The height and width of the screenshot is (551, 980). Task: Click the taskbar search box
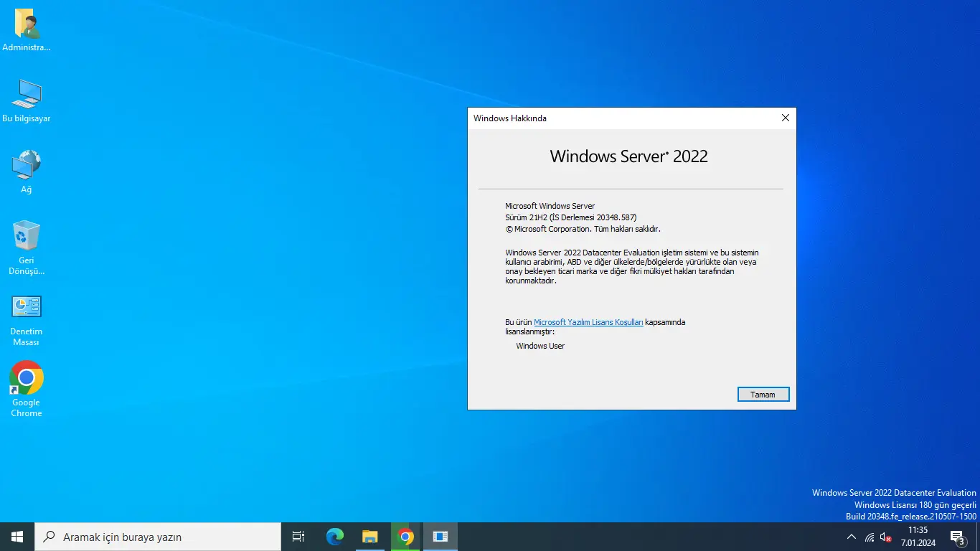pos(158,537)
